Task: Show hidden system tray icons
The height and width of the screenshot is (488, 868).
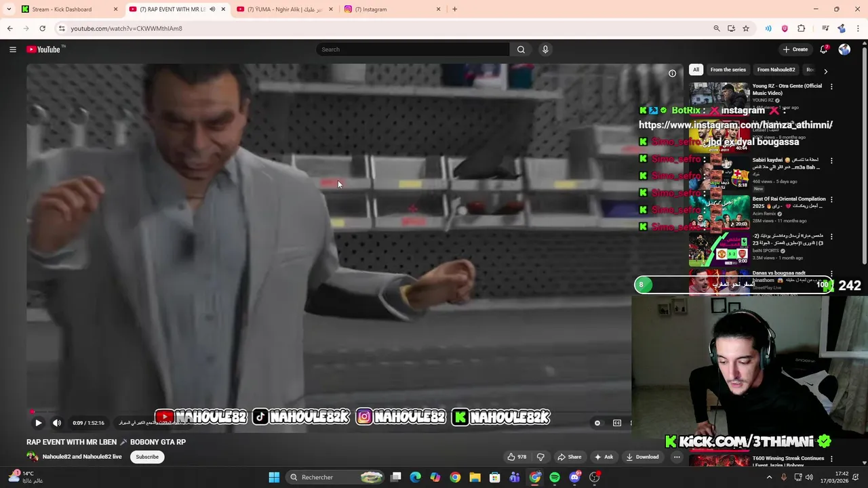Action: tap(769, 477)
